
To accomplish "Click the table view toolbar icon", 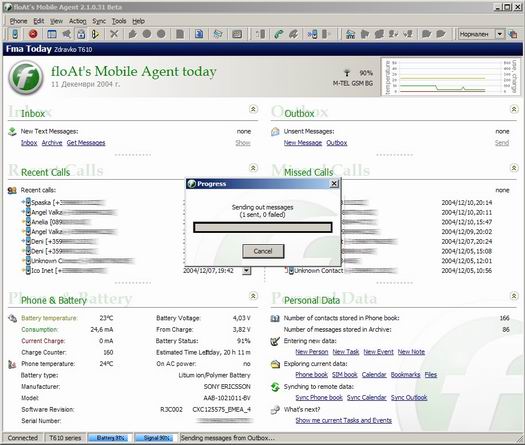I will coord(52,34).
